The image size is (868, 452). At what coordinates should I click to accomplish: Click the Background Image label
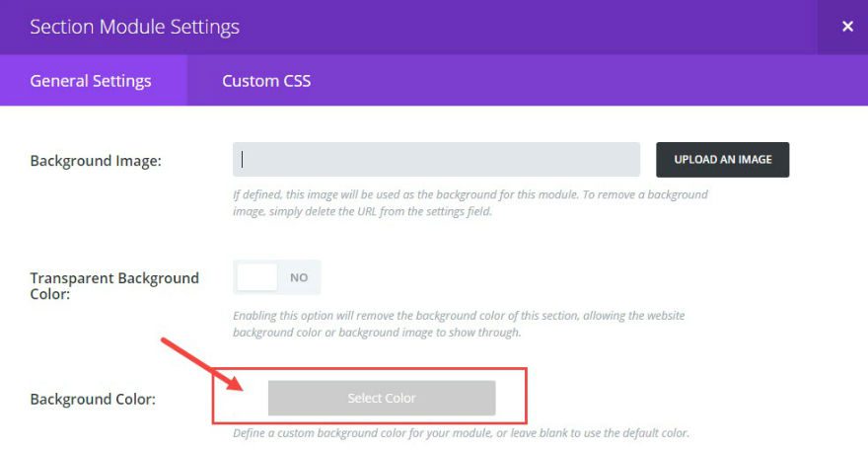click(x=96, y=161)
